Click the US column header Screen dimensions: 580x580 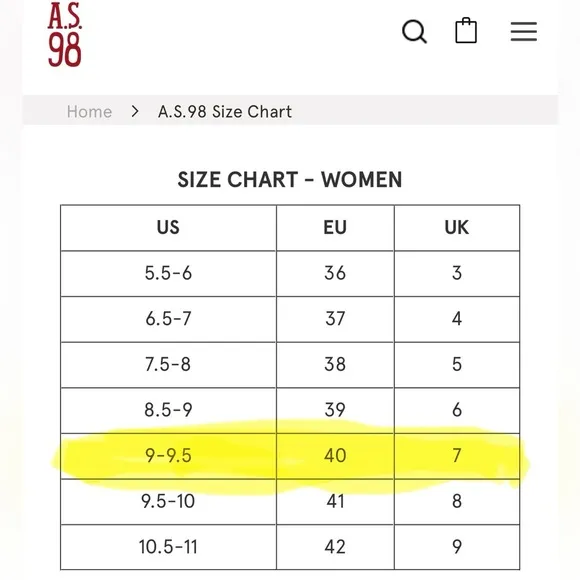(168, 227)
